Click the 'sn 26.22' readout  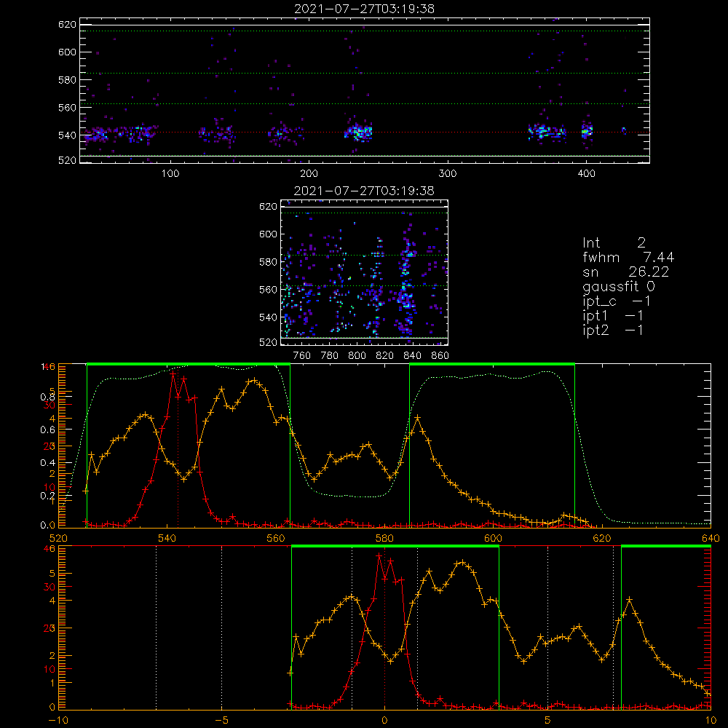[625, 272]
